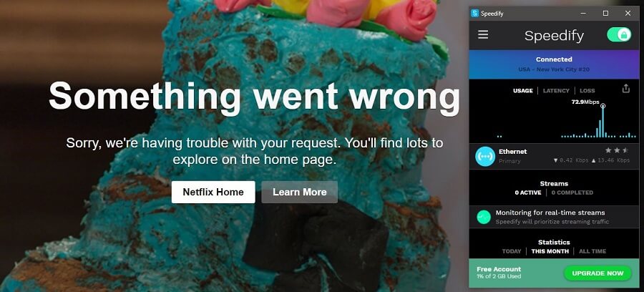
Task: Open the Speedify hamburger menu
Action: pos(483,35)
